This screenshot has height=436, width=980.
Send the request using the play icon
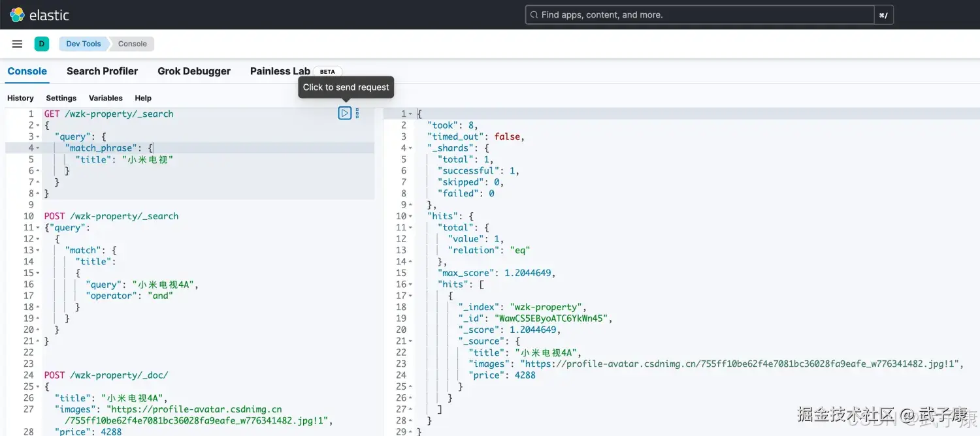[345, 113]
